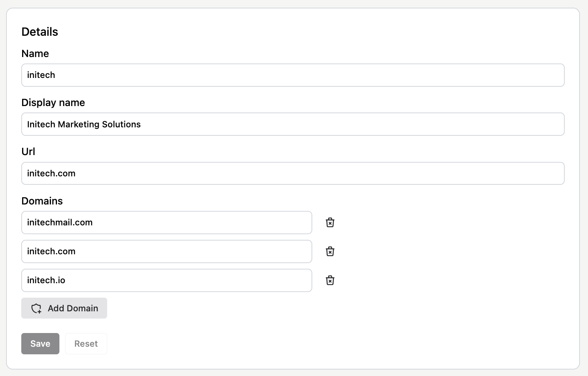588x376 pixels.
Task: Select the Url text box
Action: 293,174
